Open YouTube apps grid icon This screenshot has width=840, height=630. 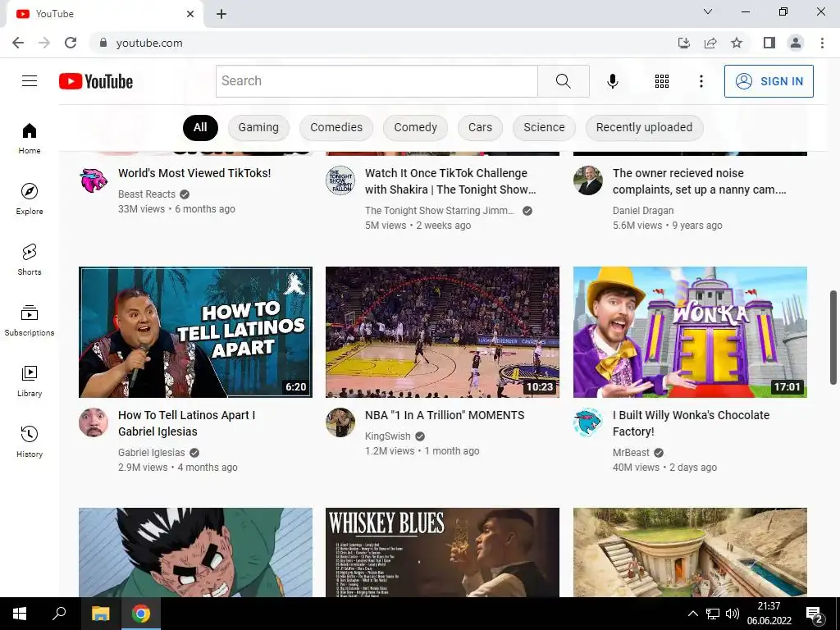coord(662,81)
